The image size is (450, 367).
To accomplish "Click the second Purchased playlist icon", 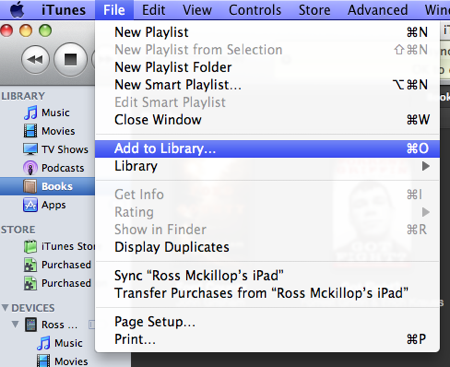I will tap(30, 283).
